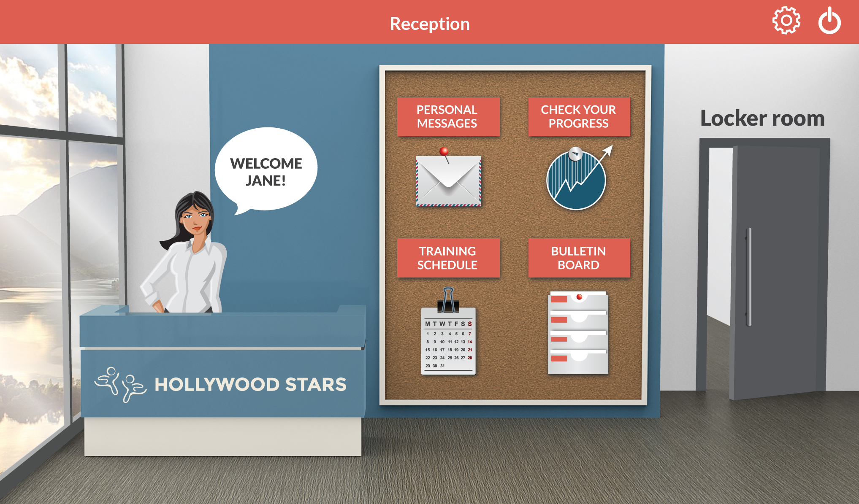Go to the Bulletin Board
The image size is (859, 504).
tap(579, 258)
